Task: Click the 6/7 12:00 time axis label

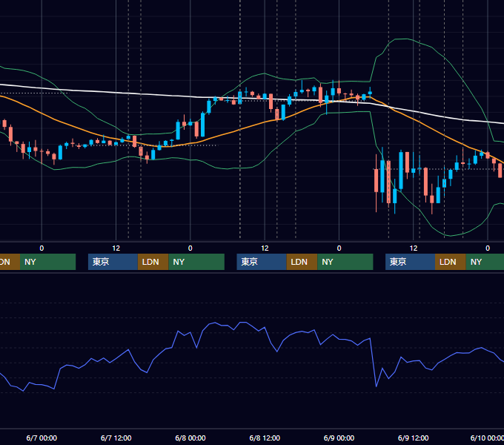Action: coord(116,438)
